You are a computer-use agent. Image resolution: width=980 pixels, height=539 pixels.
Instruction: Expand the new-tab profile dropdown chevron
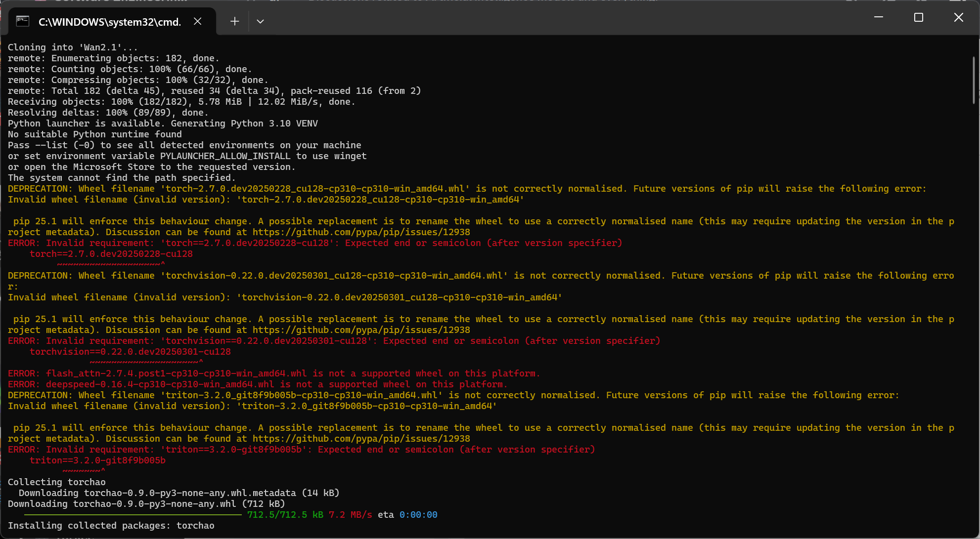point(260,21)
